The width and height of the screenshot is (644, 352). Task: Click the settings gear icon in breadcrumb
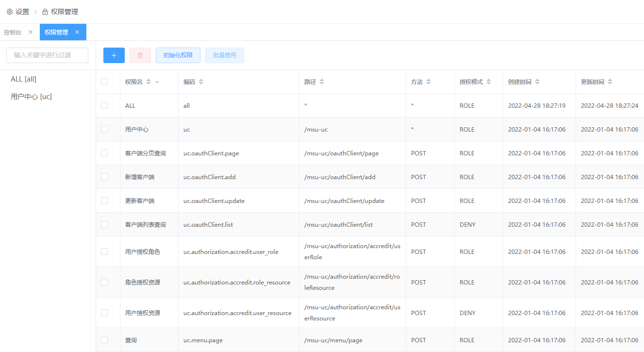click(10, 12)
